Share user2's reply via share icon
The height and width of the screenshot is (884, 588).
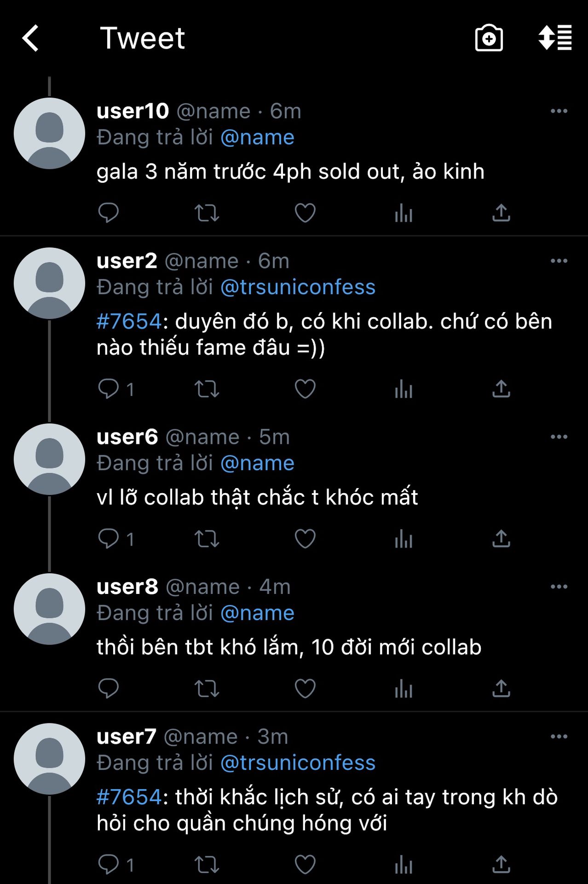[x=501, y=390]
